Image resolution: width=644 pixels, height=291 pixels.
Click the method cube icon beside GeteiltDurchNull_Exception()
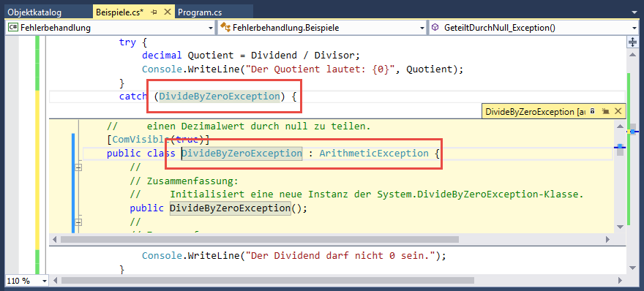(435, 28)
